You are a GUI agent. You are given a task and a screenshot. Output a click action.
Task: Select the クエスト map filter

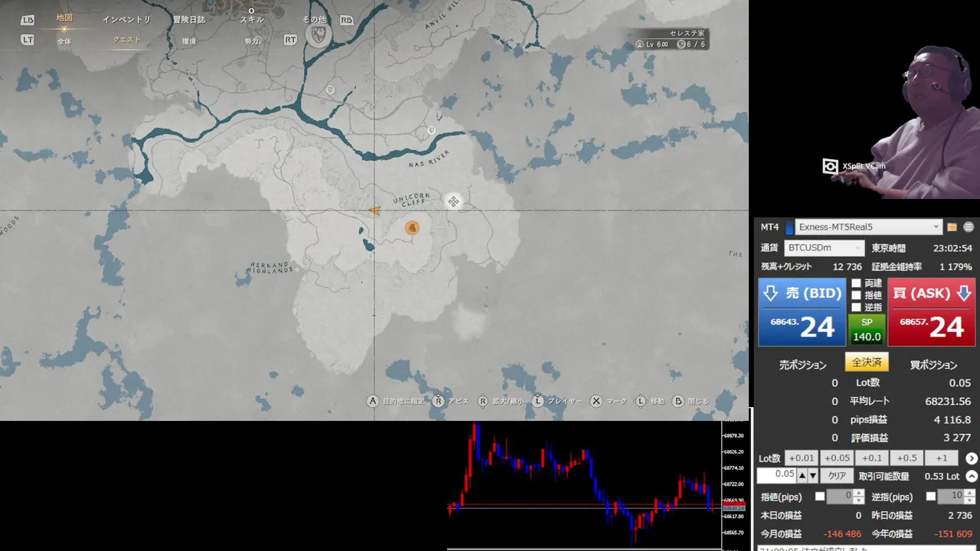coord(126,41)
